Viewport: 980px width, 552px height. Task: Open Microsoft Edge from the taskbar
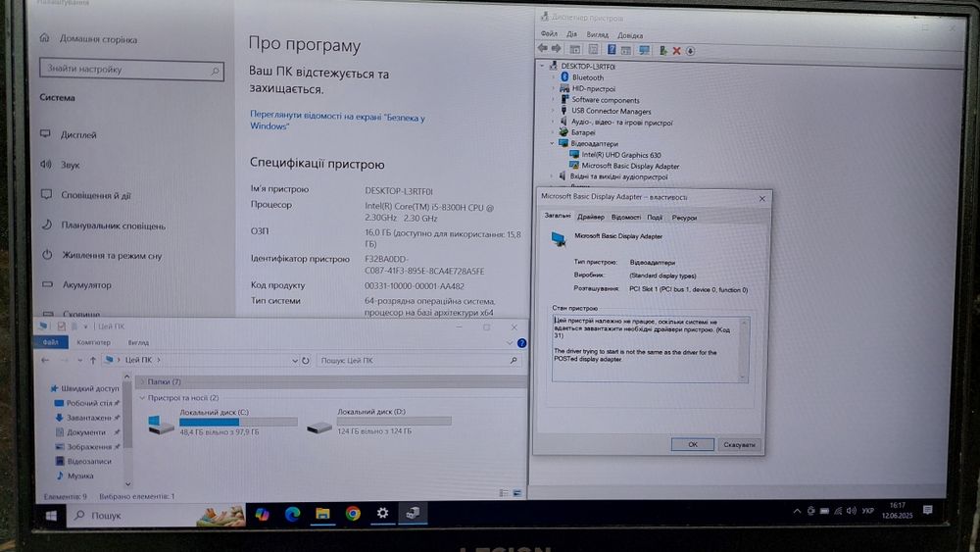tap(292, 514)
